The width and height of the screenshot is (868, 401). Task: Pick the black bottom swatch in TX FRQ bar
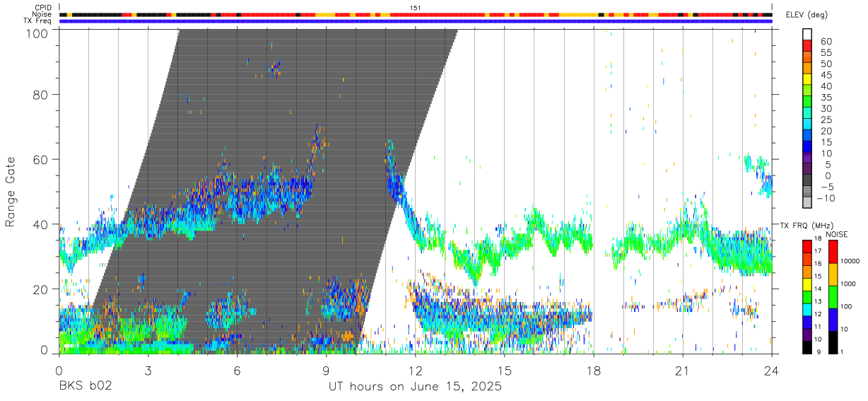coord(807,347)
